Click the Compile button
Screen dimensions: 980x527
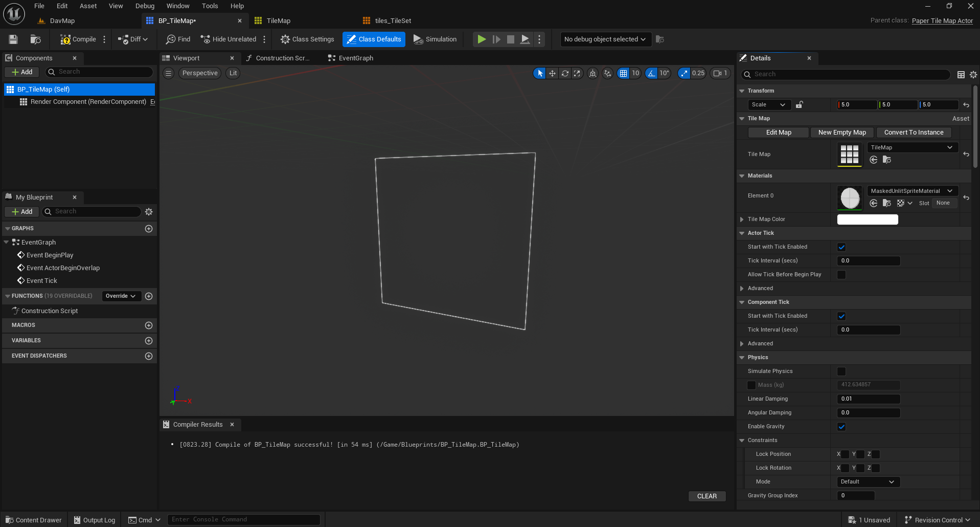point(78,39)
